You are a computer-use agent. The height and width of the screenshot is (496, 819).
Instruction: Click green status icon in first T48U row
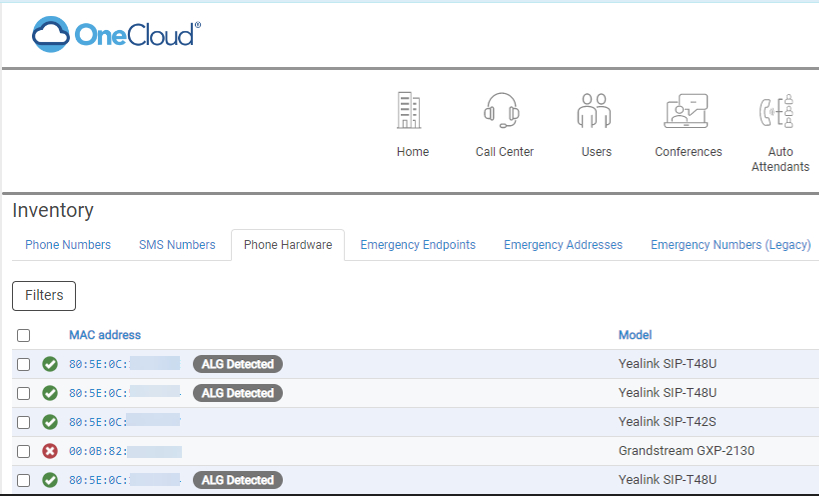(50, 364)
